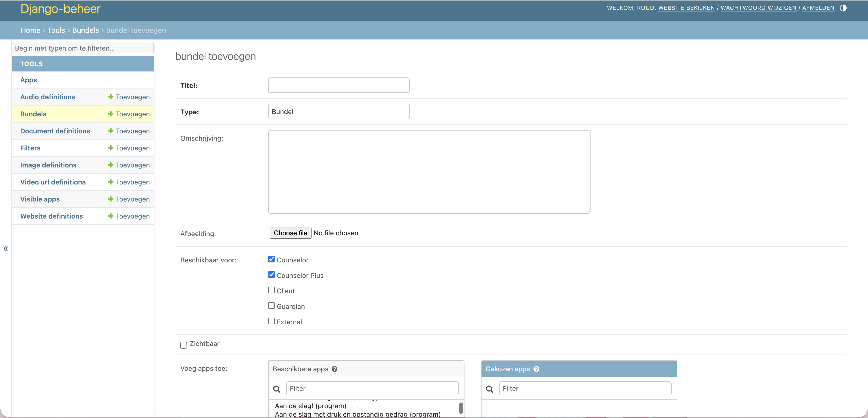Check the Zichtbaar checkbox

pos(184,345)
